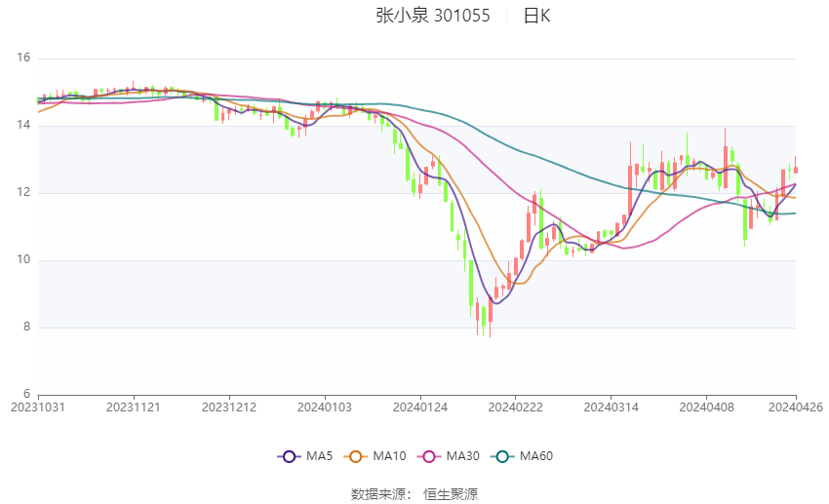Click the 20240426 date axis label
This screenshot has width=829, height=504.
click(796, 407)
